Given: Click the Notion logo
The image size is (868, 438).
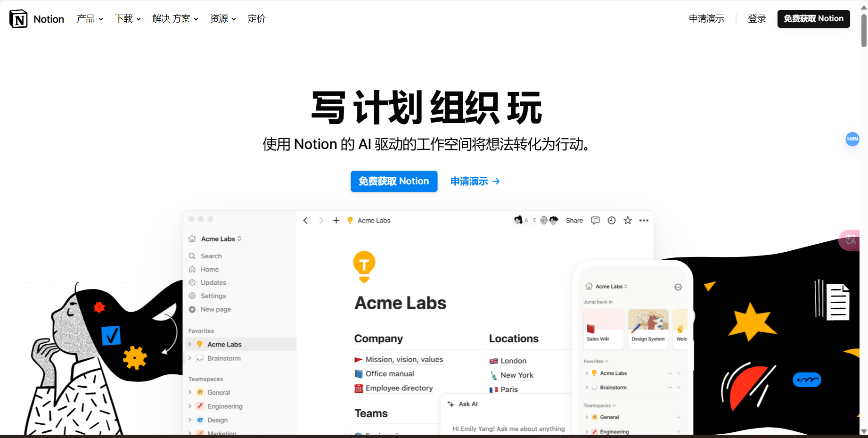Looking at the screenshot, I should coord(18,19).
